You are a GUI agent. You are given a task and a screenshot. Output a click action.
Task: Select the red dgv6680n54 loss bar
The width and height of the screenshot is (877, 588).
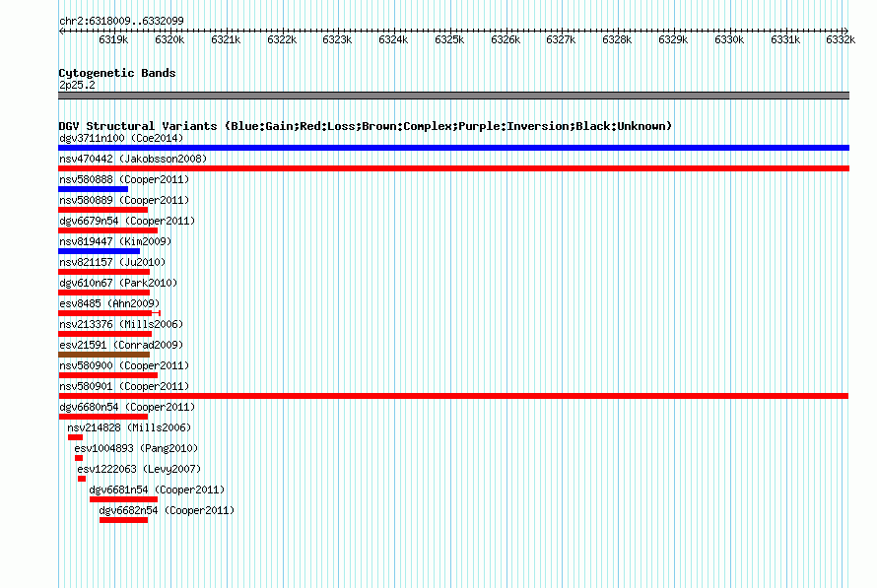[x=102, y=417]
